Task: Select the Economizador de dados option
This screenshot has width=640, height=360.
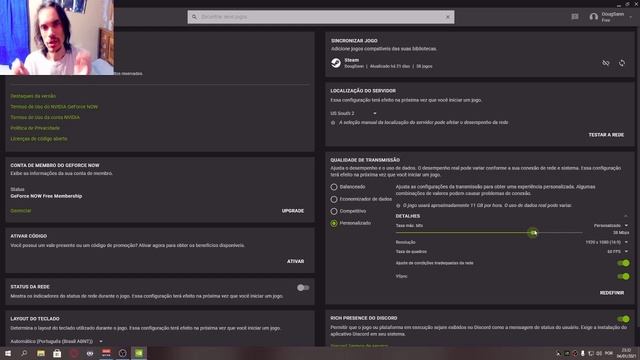Action: pos(334,199)
